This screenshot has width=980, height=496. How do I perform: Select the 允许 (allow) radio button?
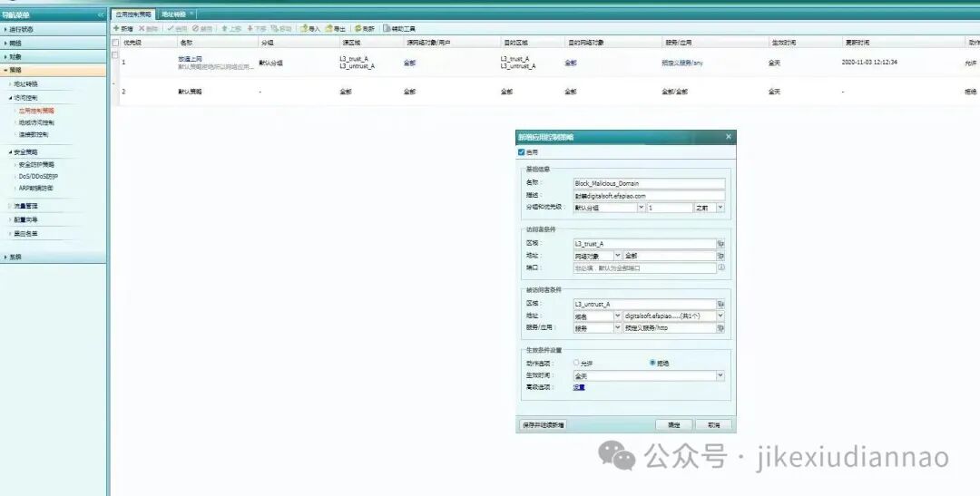[x=576, y=363]
